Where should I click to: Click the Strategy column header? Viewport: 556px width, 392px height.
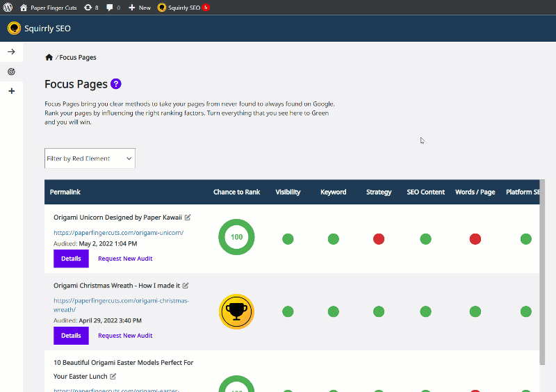[379, 192]
